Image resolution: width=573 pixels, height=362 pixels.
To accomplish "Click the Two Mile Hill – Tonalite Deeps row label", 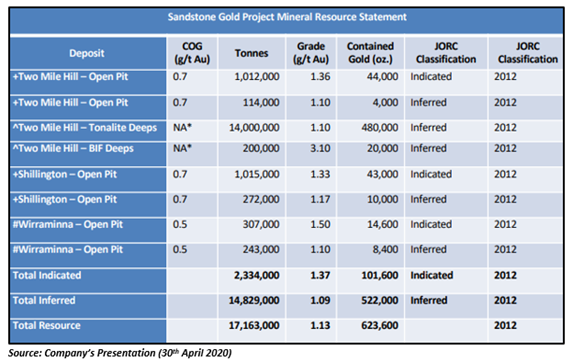I will (85, 128).
